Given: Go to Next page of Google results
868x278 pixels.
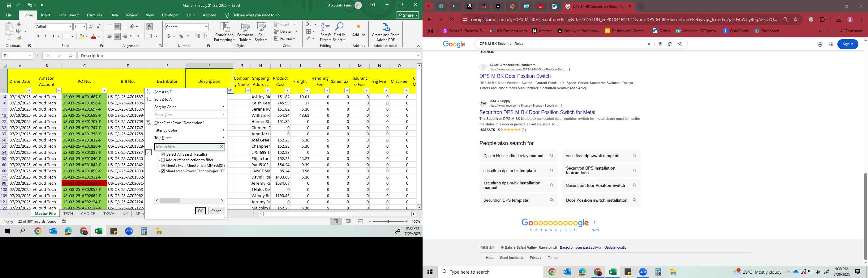Looking at the screenshot, I should coord(595,230).
